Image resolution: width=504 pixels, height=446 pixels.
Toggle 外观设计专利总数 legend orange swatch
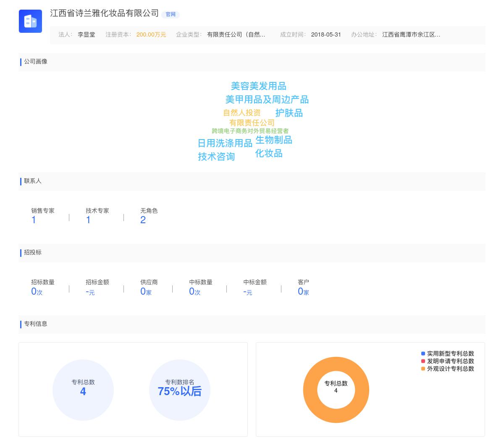[x=423, y=369]
